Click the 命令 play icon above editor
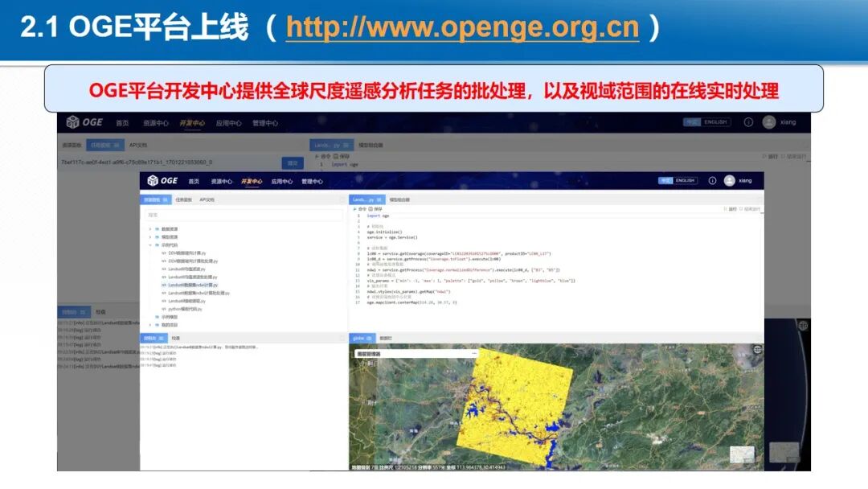 (355, 209)
